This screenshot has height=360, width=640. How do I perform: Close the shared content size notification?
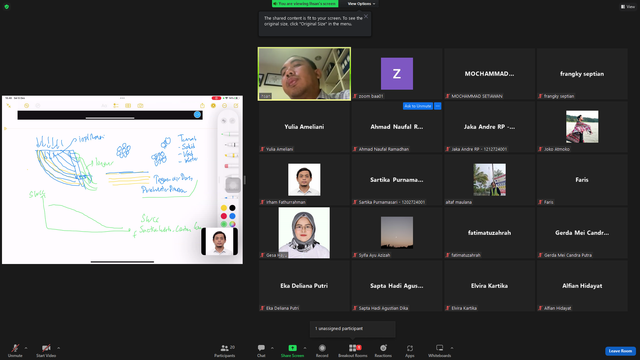366,16
